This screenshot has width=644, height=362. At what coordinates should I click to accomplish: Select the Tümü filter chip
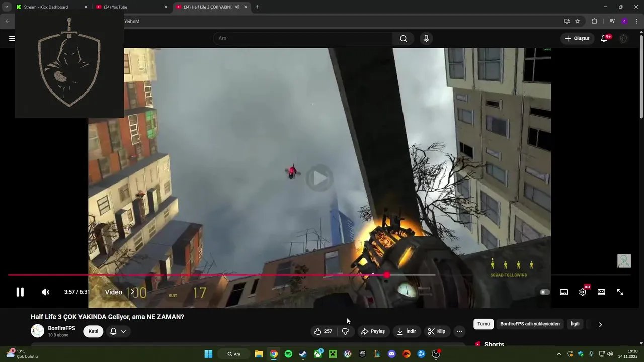point(484,324)
